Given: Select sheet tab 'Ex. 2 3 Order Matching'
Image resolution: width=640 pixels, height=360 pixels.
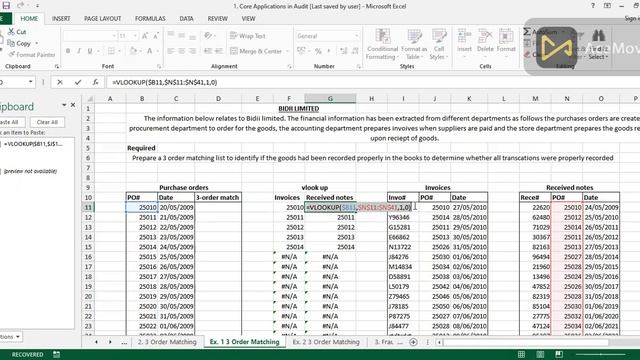Looking at the screenshot, I should [326, 342].
